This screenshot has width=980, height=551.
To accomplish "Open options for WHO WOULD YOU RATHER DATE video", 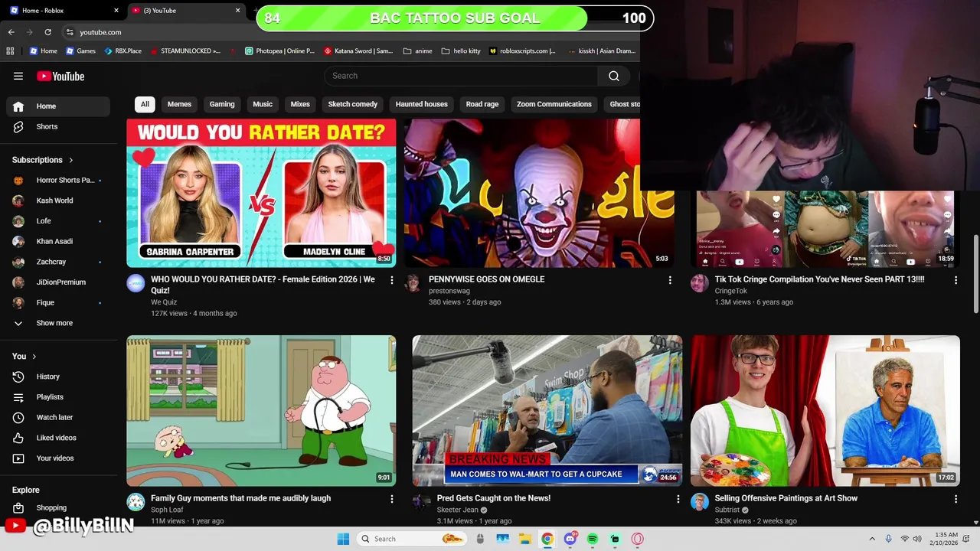I will tap(391, 280).
